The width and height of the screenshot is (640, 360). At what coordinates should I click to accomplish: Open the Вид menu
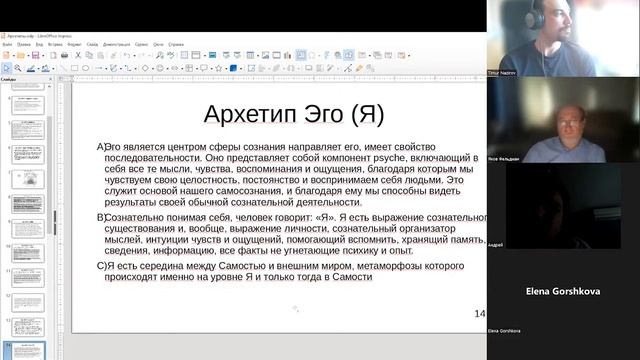[x=39, y=44]
